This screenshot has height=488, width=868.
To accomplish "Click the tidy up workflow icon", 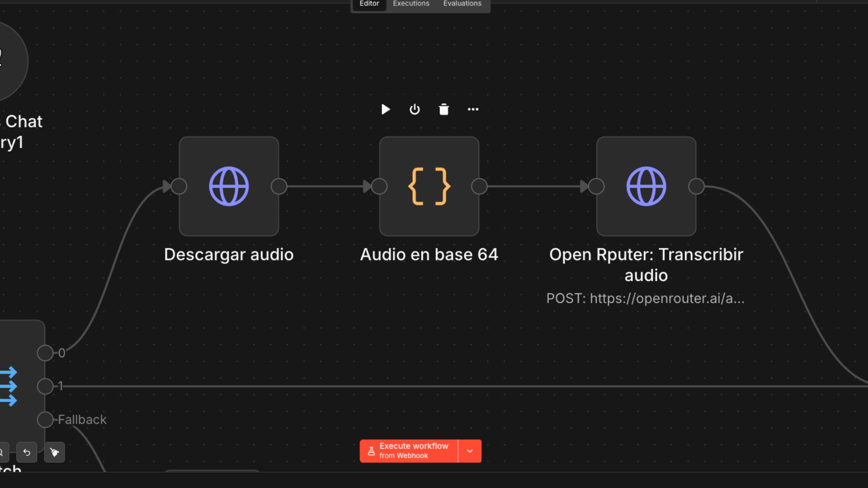I will (x=55, y=452).
